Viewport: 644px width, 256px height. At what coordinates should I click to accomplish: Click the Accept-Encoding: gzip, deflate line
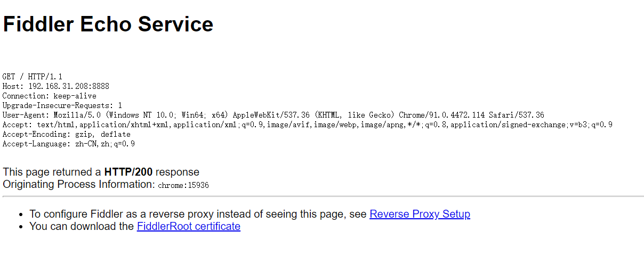tap(66, 134)
